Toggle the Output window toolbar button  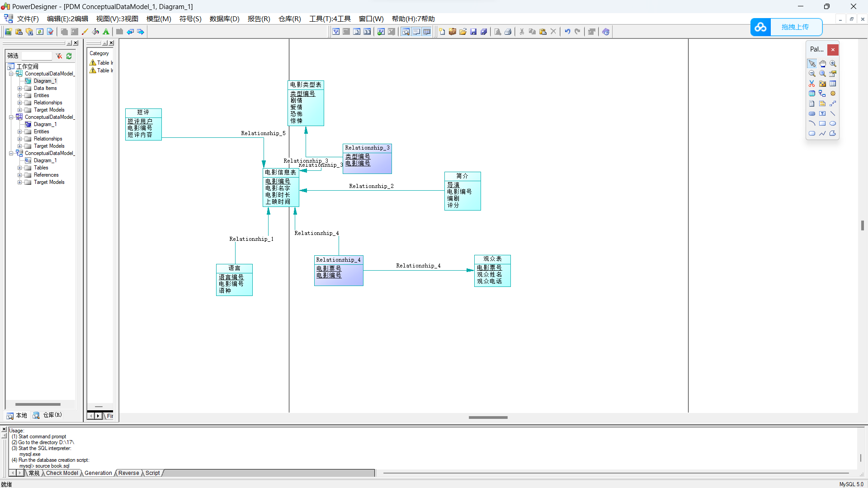(x=416, y=32)
